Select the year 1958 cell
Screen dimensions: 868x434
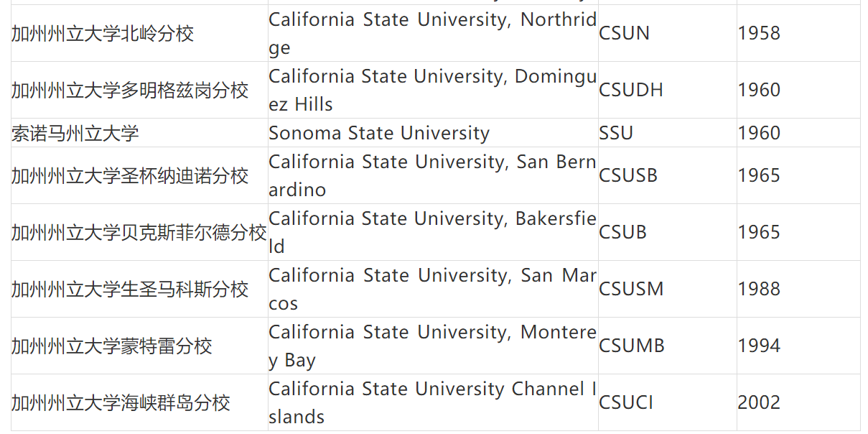tap(758, 33)
